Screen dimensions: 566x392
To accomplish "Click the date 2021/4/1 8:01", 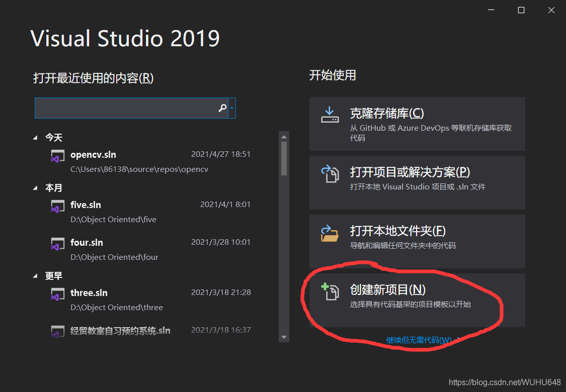I will [225, 205].
